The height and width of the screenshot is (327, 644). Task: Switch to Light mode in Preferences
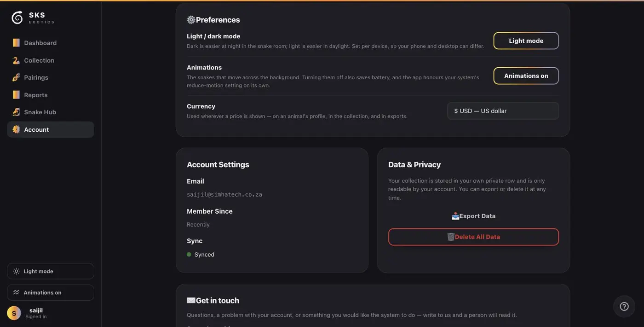(526, 41)
